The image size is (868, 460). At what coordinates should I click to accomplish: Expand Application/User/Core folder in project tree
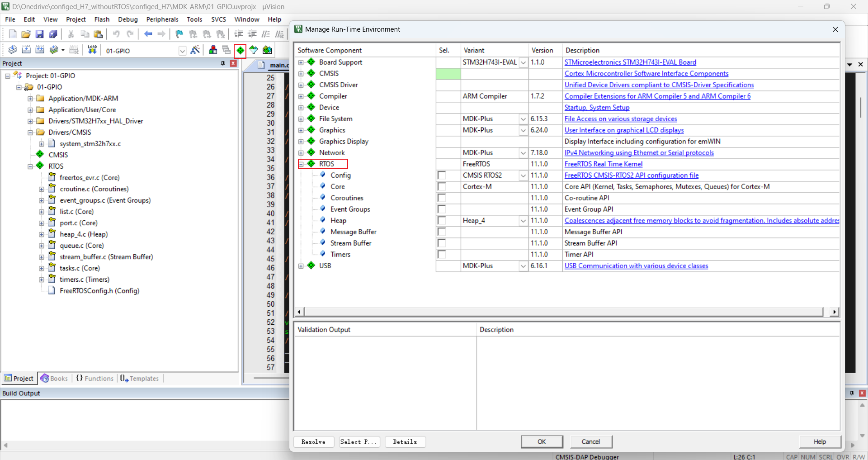point(30,110)
